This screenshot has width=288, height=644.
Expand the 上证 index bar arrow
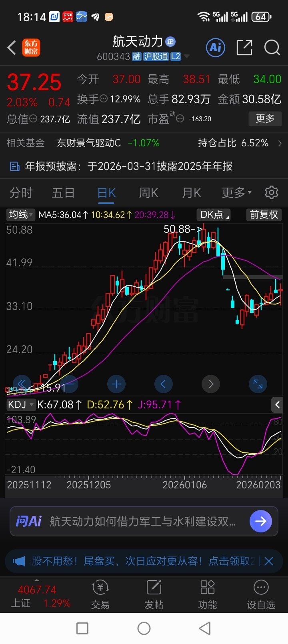pos(37,580)
